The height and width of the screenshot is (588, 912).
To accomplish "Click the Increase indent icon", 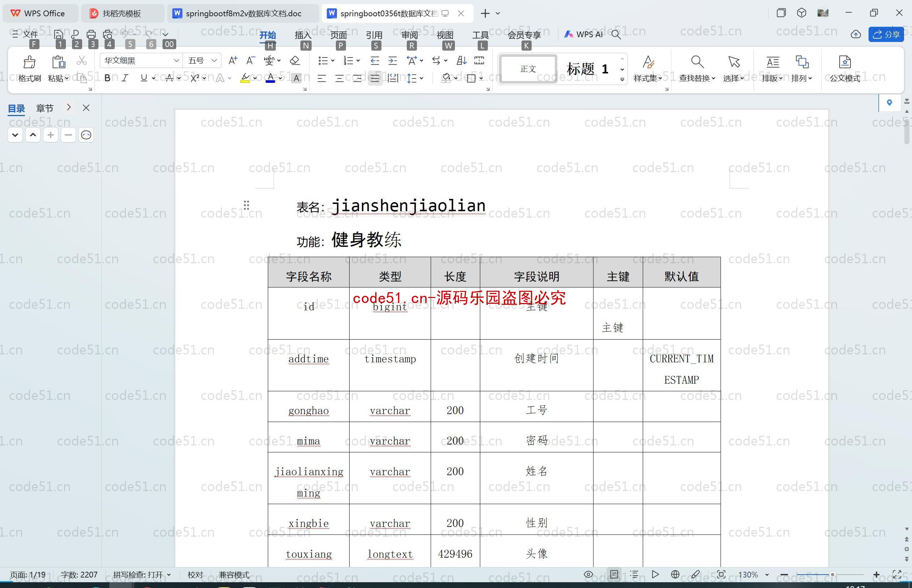I will (x=392, y=60).
